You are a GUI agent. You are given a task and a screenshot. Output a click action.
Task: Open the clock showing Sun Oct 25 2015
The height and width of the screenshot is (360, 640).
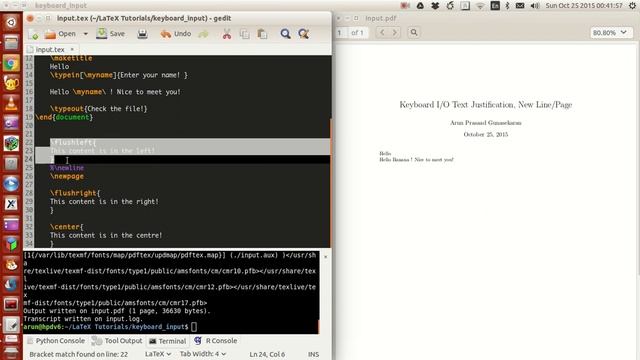[584, 6]
